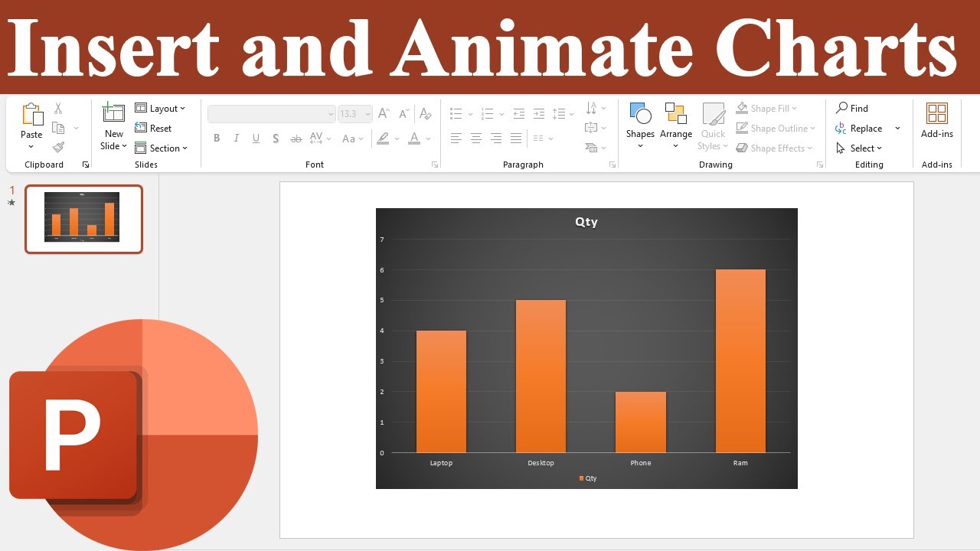Select the Phone bar in chart
The height and width of the screenshot is (551, 980).
(x=641, y=422)
